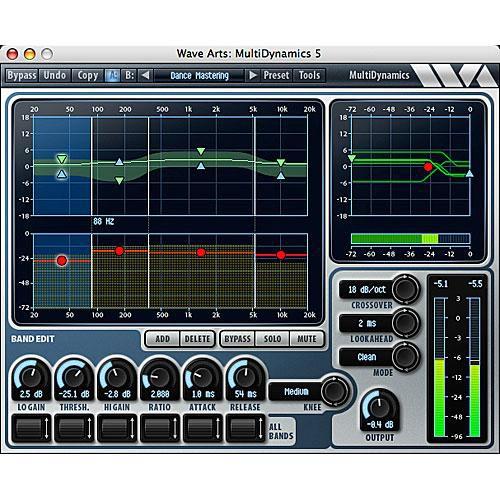Click the LOOKAHEAD selector knob

[x=405, y=323]
